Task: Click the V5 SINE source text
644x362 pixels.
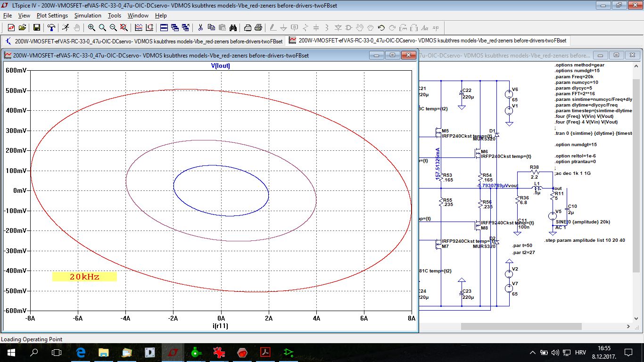Action: 582,222
